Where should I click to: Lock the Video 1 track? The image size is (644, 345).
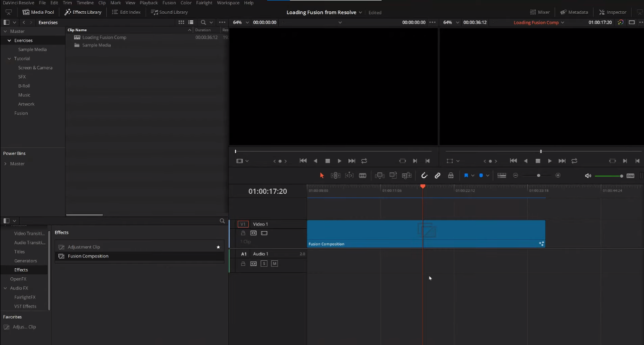click(x=243, y=233)
